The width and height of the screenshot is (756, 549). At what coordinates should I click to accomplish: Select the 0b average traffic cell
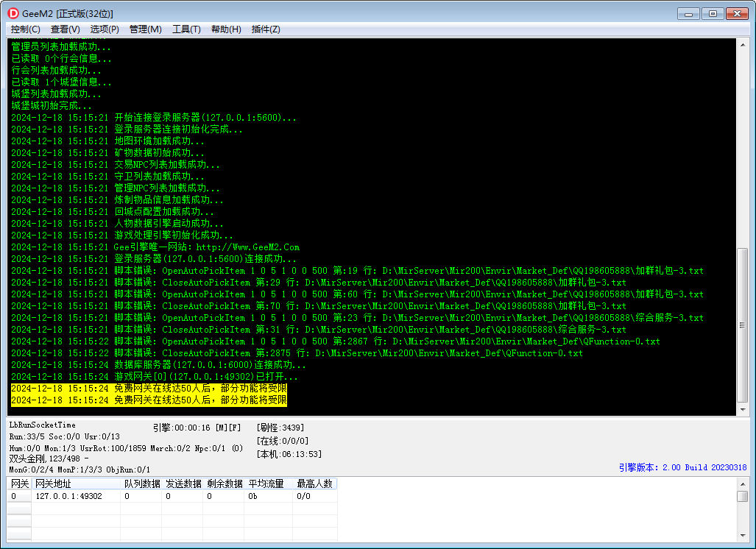[x=269, y=496]
